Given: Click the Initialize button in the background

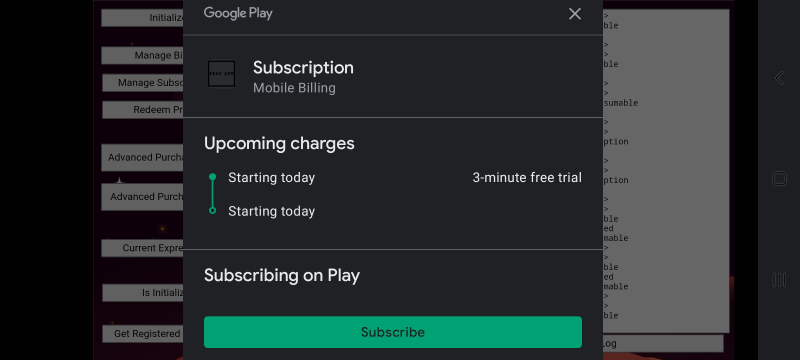Looking at the screenshot, I should tap(142, 18).
